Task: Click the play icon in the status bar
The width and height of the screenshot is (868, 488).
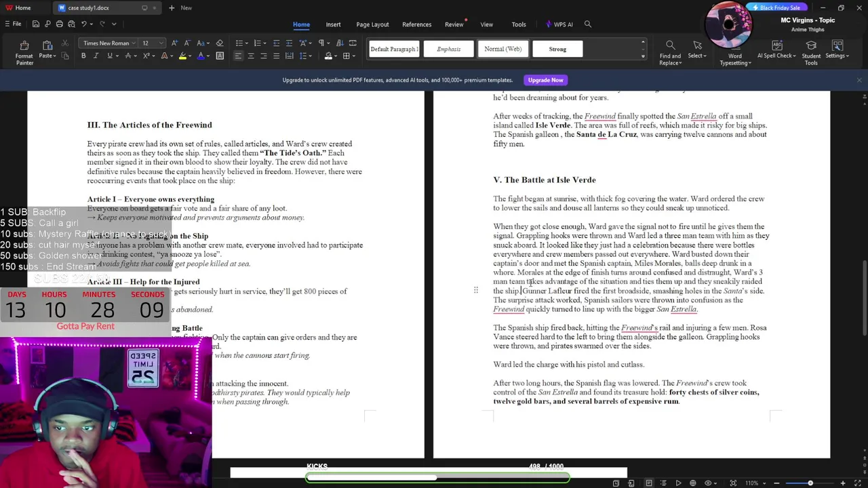Action: pyautogui.click(x=678, y=483)
